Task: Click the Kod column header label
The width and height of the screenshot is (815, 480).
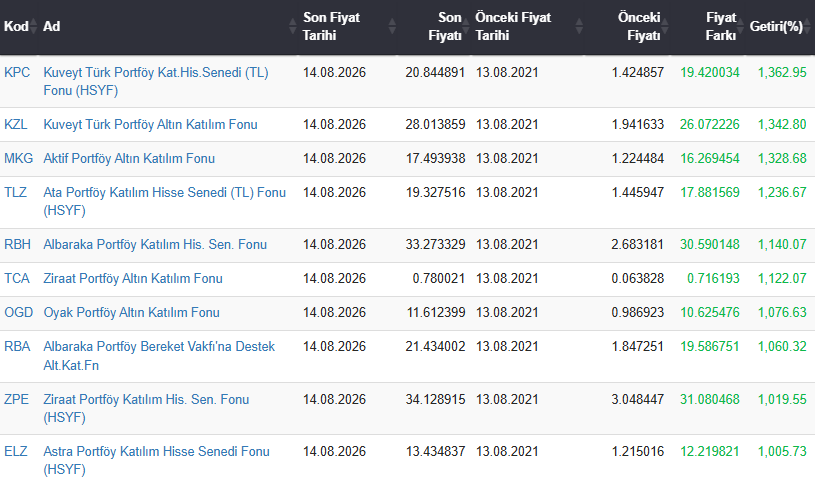Action: [16, 26]
